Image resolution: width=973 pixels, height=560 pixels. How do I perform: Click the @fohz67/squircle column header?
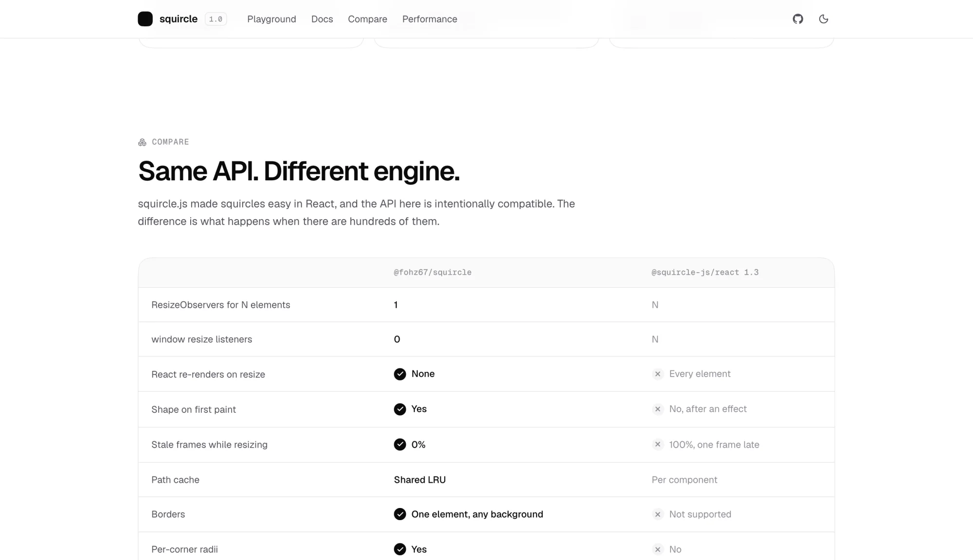(432, 272)
